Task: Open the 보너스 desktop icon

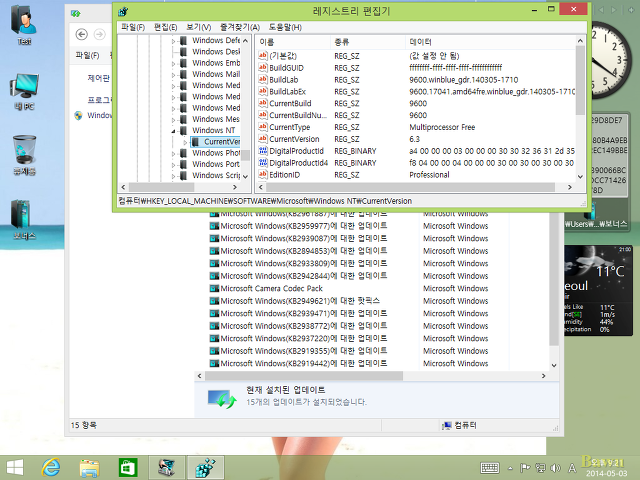Action: pos(23,218)
